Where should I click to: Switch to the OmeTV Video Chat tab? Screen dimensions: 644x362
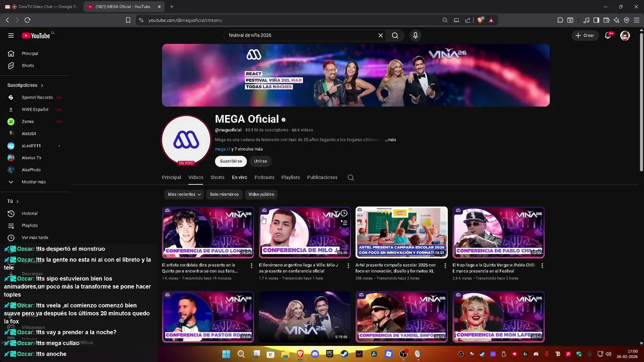coord(41,7)
